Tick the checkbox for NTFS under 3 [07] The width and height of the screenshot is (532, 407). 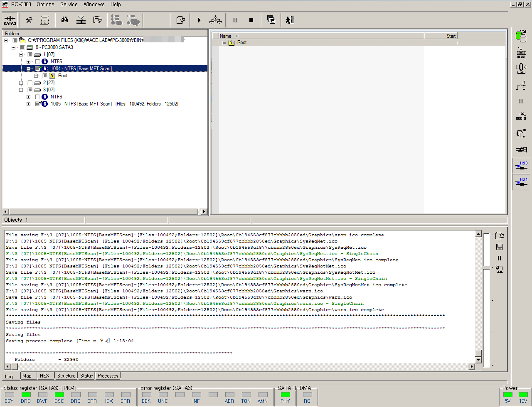[x=37, y=97]
